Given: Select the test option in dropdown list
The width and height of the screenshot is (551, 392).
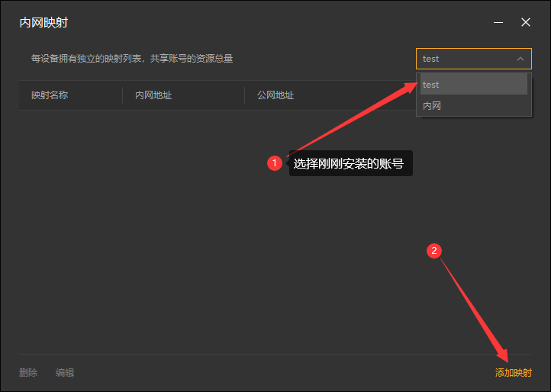Looking at the screenshot, I should point(473,85).
